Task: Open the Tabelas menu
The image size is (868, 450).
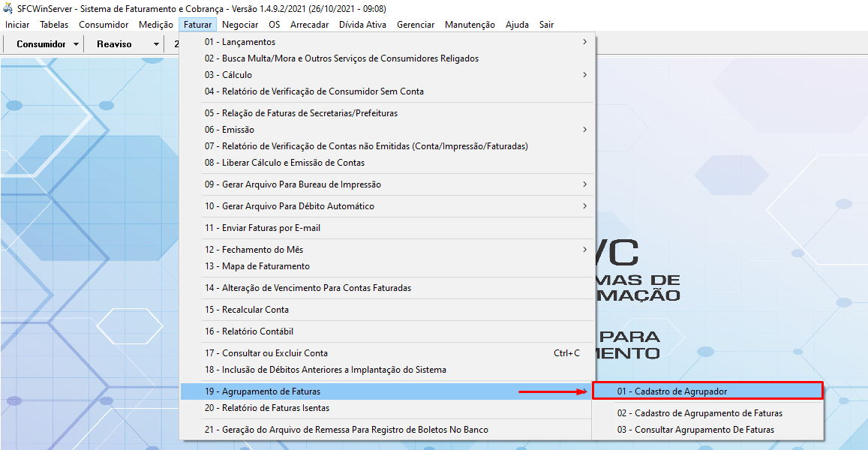Action: pos(54,25)
